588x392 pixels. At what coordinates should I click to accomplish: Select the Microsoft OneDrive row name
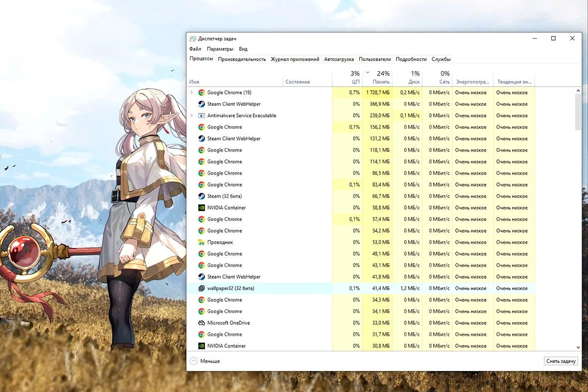click(x=228, y=323)
